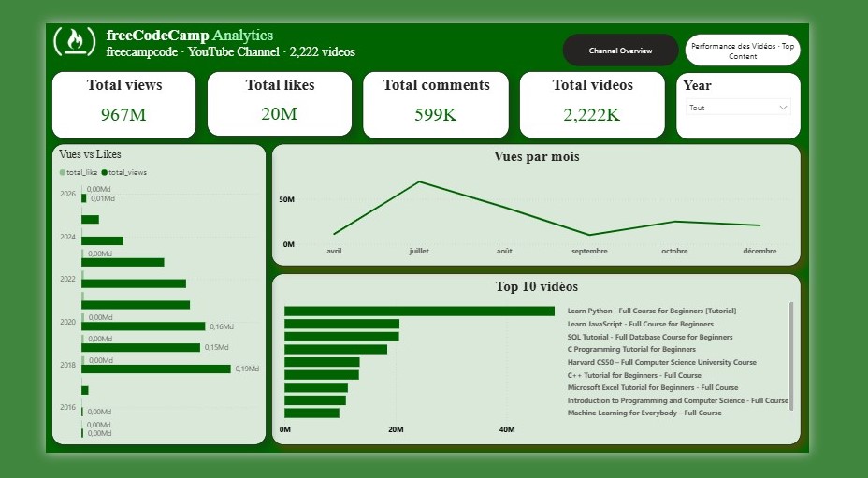
Task: Click the 2022 total_views bar
Action: coord(134,283)
